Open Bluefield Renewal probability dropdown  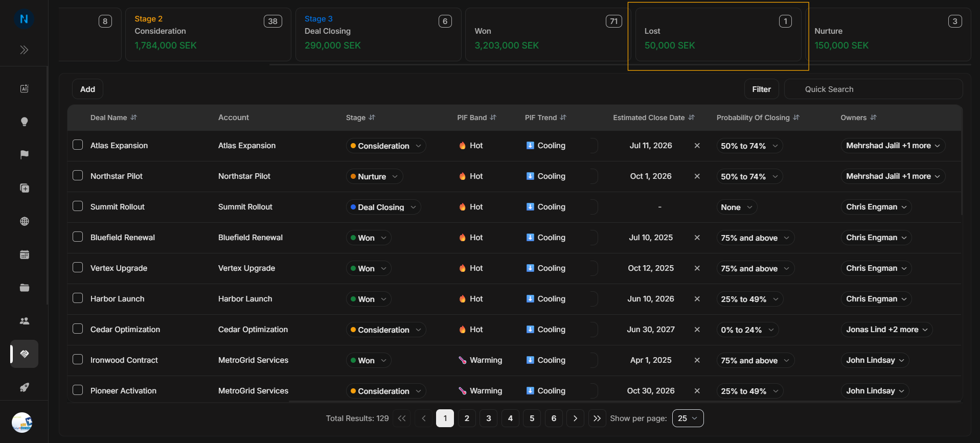[x=755, y=238]
